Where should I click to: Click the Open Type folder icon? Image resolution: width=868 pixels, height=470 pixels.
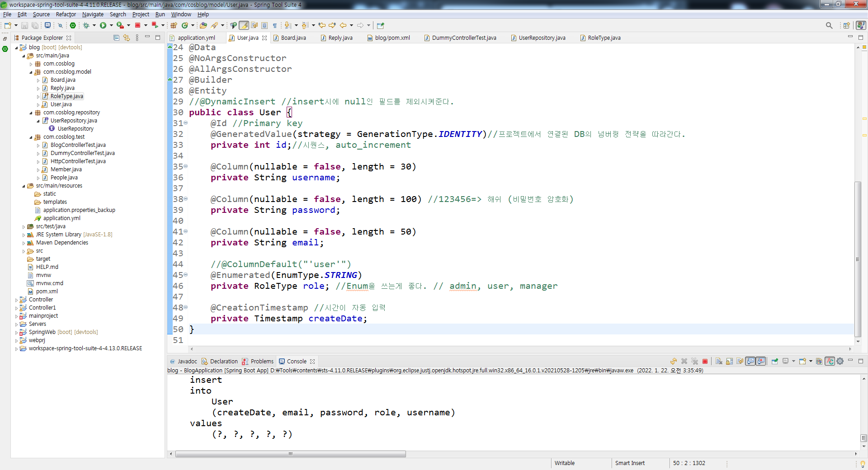click(203, 25)
